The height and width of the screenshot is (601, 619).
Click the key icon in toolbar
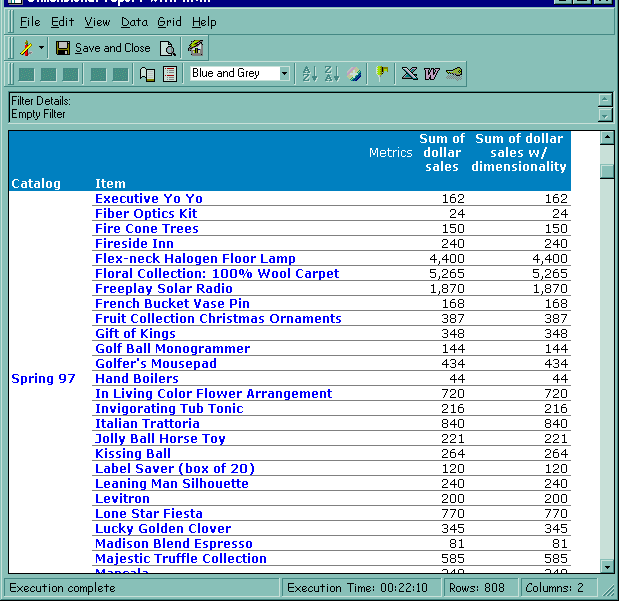pos(454,74)
